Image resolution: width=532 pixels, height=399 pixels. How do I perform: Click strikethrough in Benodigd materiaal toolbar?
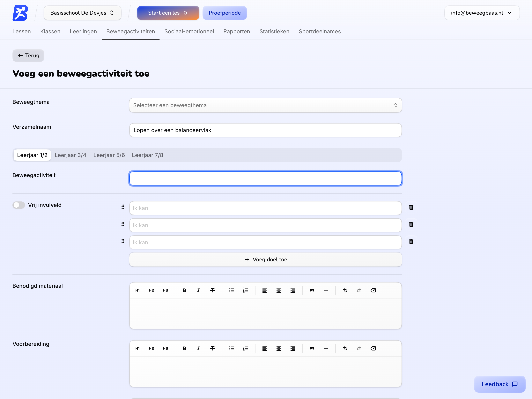213,290
